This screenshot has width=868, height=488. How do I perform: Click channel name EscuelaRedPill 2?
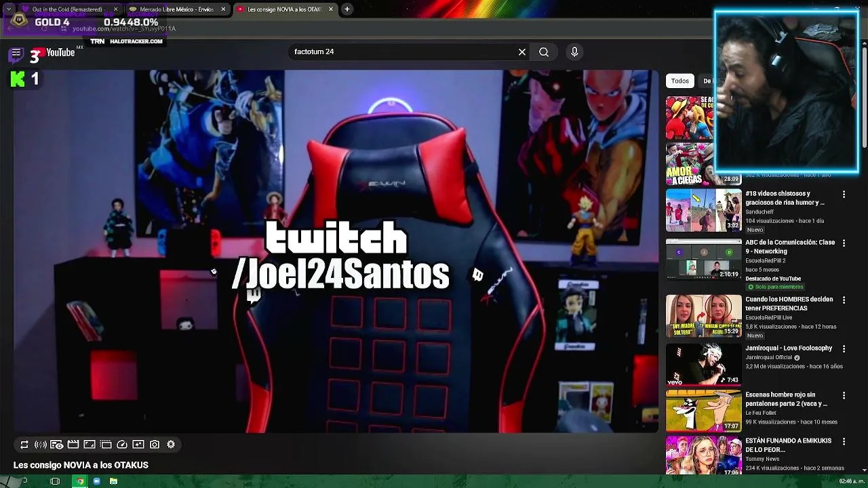pyautogui.click(x=766, y=261)
